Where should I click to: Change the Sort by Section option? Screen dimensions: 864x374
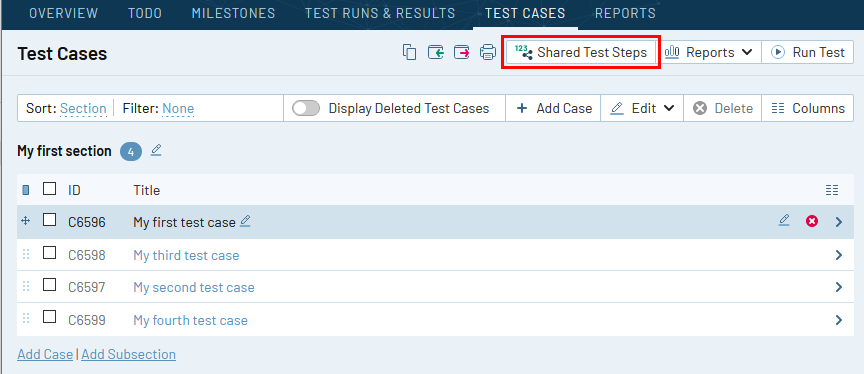pos(83,109)
